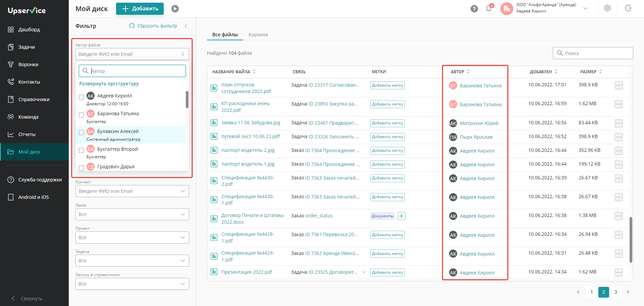Click the Поиск search field
Screen dimensions: 644x306
593,53
